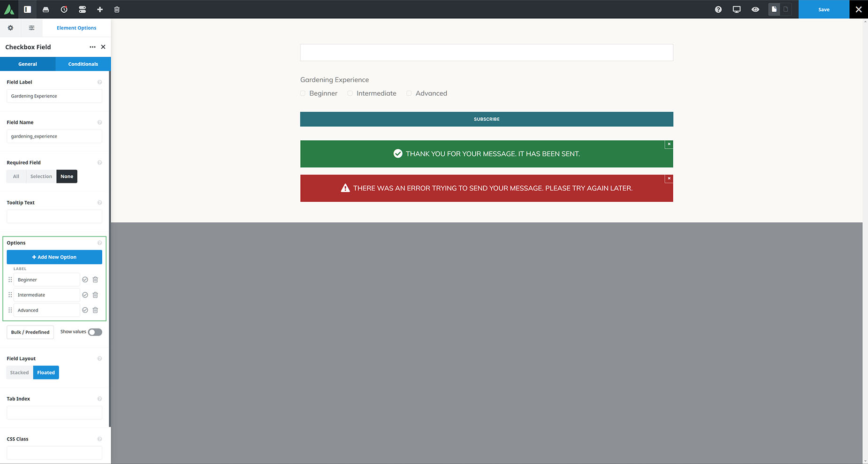Image resolution: width=868 pixels, height=464 pixels.
Task: Toggle the Show values switch
Action: click(x=95, y=332)
